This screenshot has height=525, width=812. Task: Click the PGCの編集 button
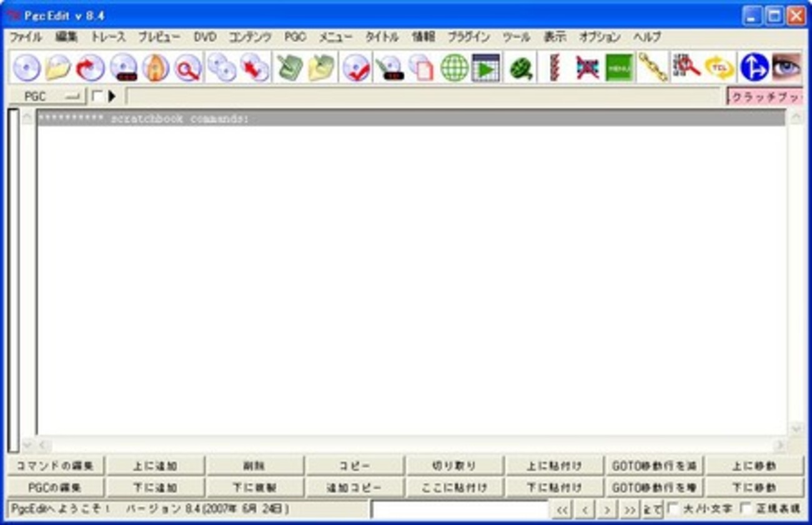click(55, 487)
